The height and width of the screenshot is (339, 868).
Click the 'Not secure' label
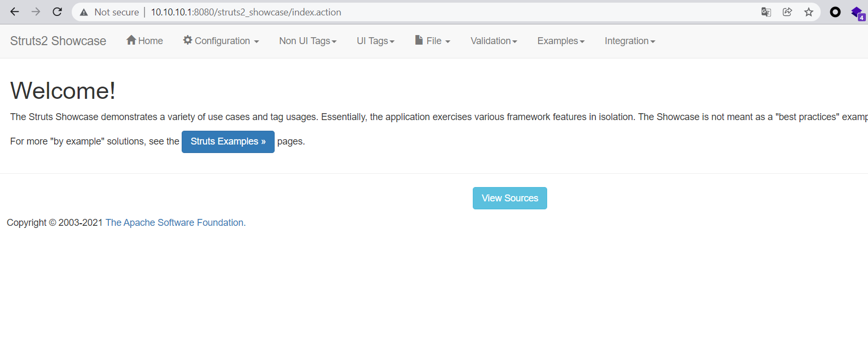(116, 12)
